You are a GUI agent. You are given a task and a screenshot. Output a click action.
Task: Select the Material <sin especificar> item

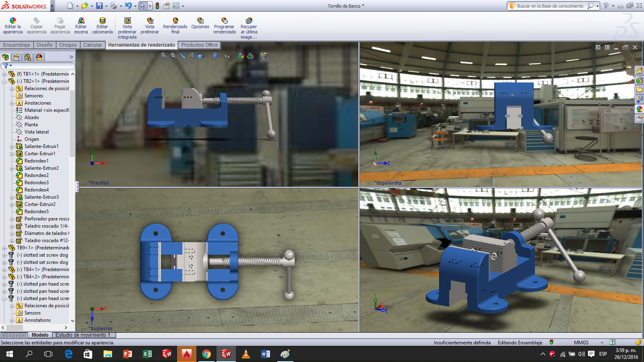[x=43, y=110]
